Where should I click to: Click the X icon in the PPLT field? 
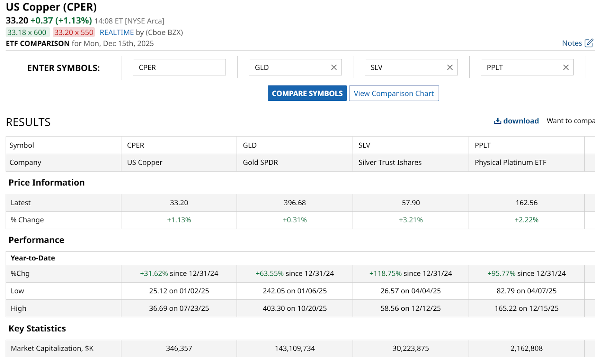(x=566, y=67)
